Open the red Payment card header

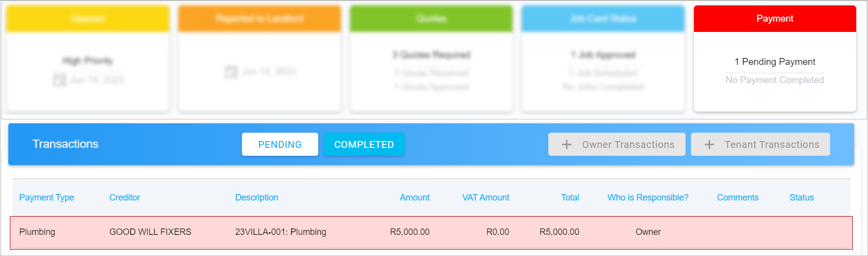point(775,19)
